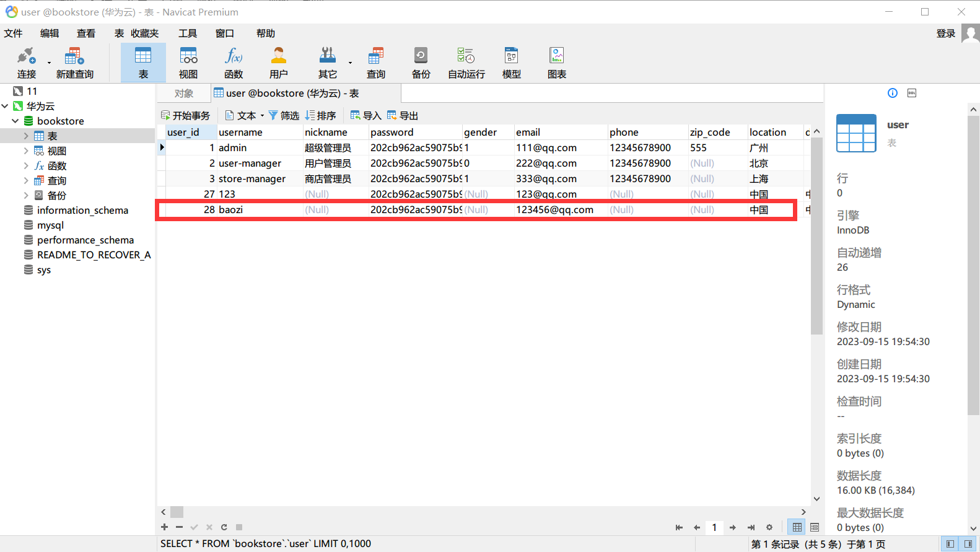Click the store-manager username cell
Screen dimensions: 980x552
(x=260, y=178)
